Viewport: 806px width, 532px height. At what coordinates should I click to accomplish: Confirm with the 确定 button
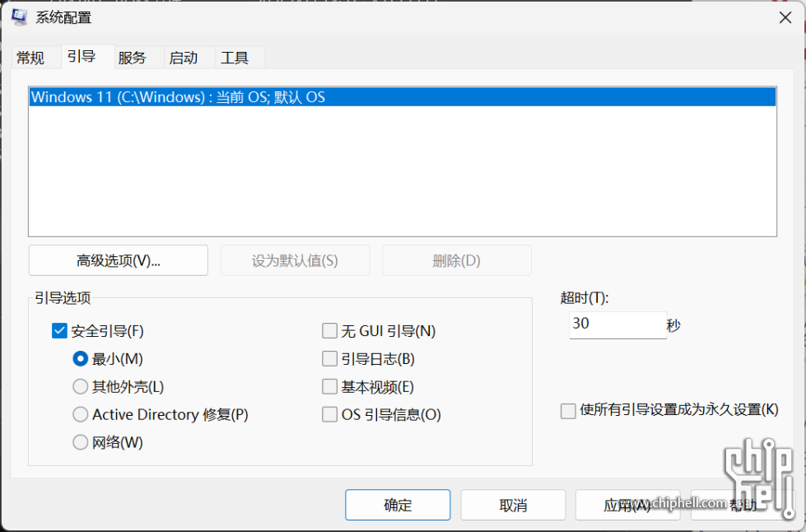coord(398,505)
